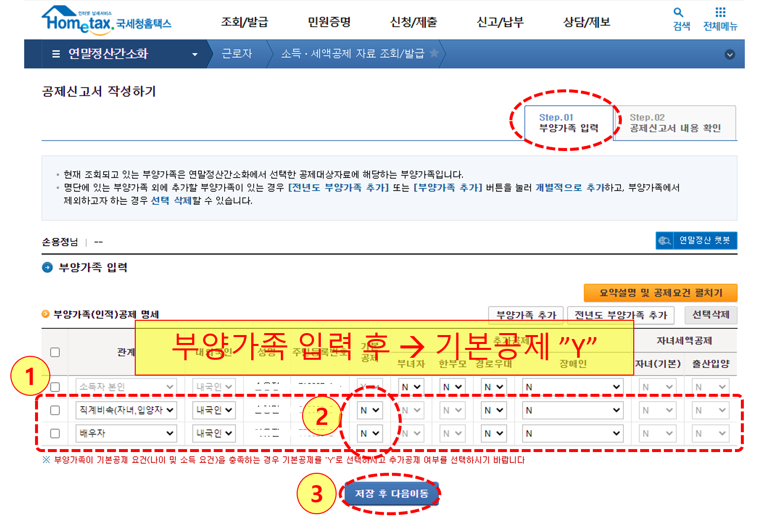The image size is (769, 532).
Task: Click the 손용정님 name label
Action: point(60,242)
